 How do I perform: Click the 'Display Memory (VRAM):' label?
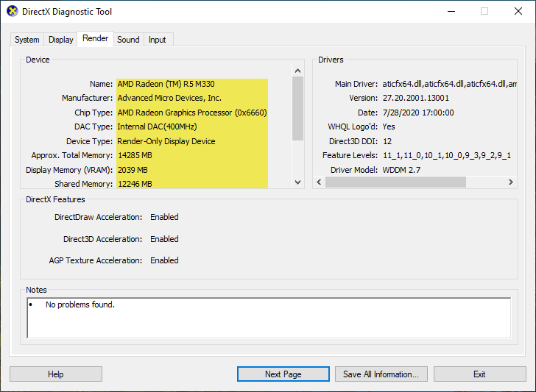click(69, 170)
